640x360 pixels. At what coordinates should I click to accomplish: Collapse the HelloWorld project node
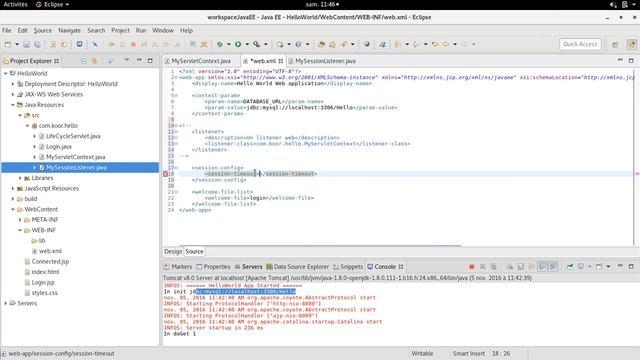(x=6, y=73)
